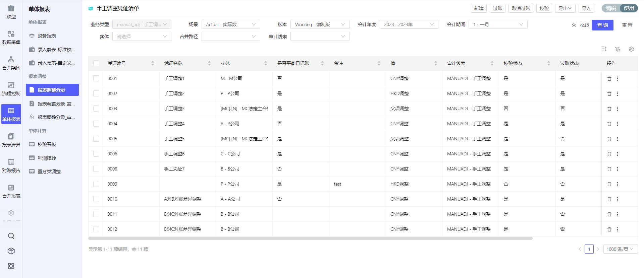This screenshot has width=644, height=278.
Task: Click the table settings gear icon
Action: tap(631, 49)
